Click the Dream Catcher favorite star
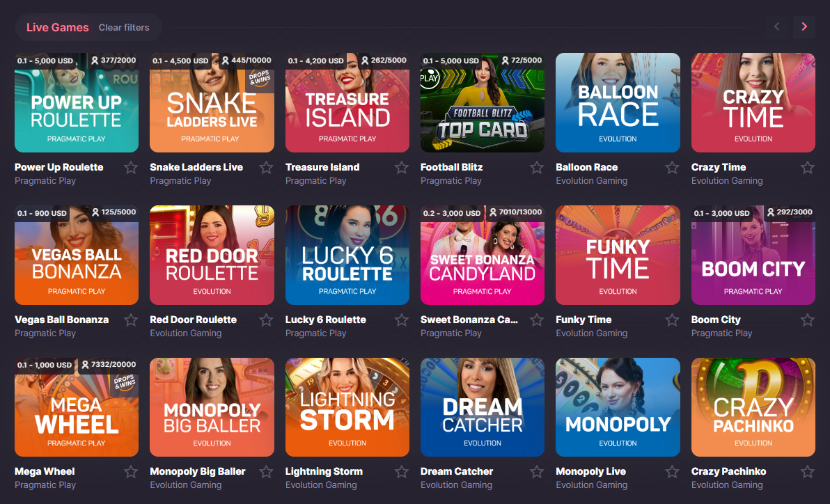The image size is (830, 504). pos(537,472)
